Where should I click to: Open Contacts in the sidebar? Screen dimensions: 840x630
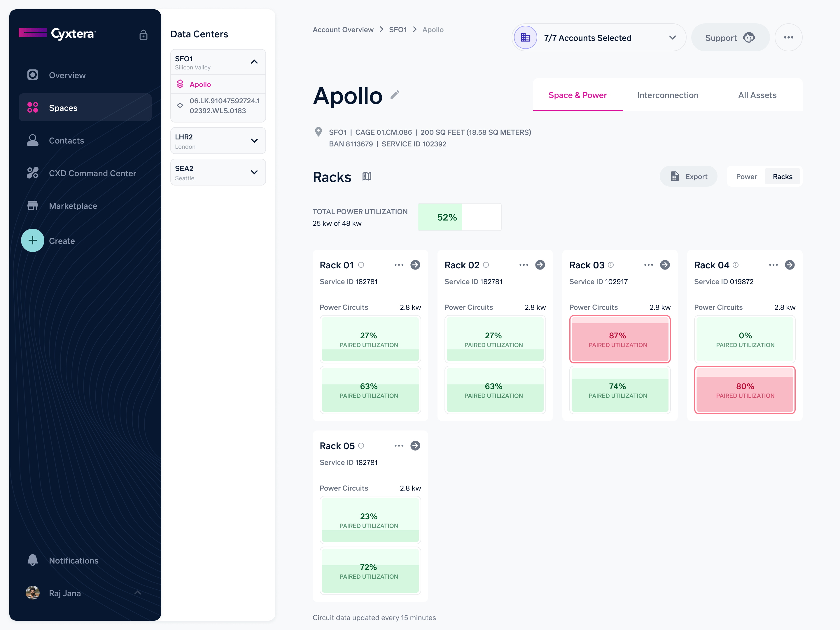[85, 141]
